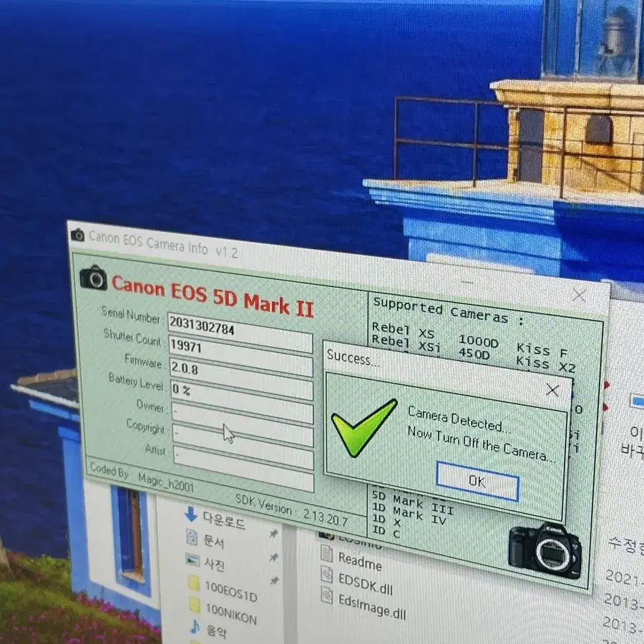Click the 'Canon EOS Camera Info v1.2' window title
644x644 pixels.
coord(163,243)
